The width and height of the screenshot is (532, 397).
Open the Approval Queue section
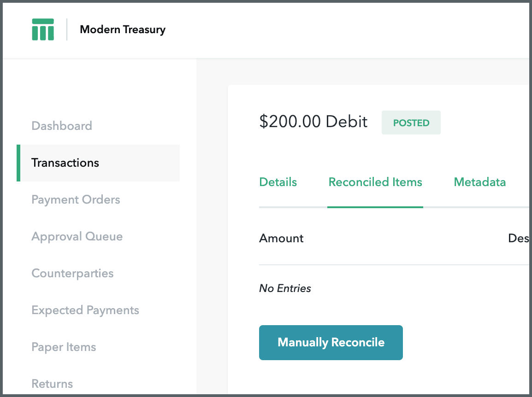[77, 236]
